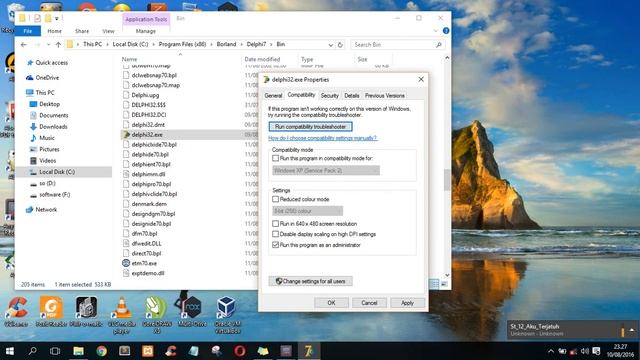This screenshot has height=360, width=640.
Task: Click Run compatibility troubleshooter button
Action: [310, 127]
